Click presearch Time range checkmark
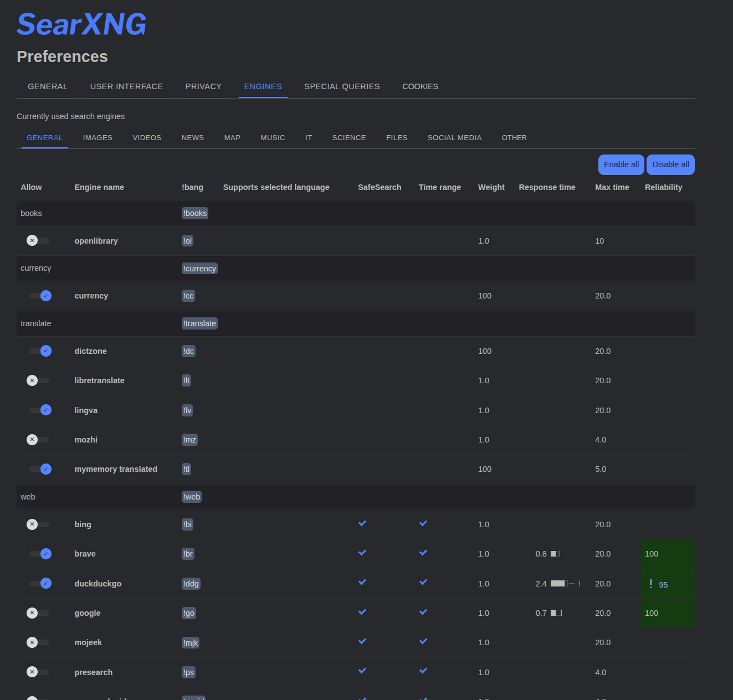The image size is (733, 700). tap(423, 671)
